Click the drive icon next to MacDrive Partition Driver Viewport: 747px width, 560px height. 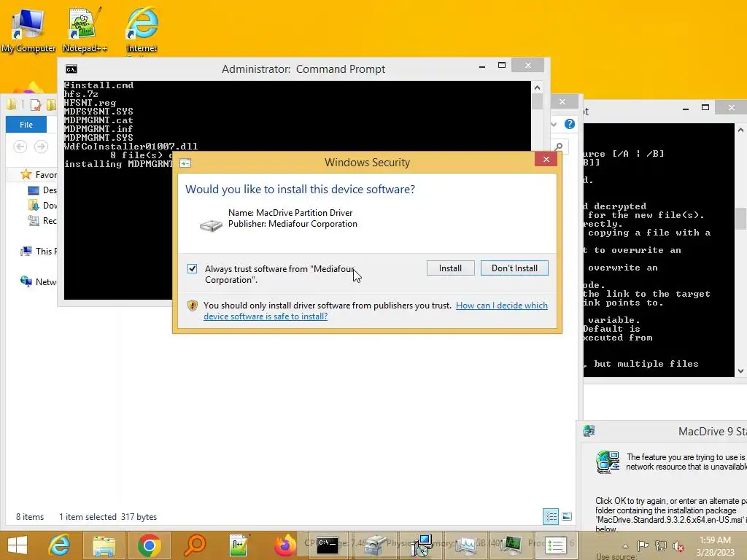pyautogui.click(x=211, y=225)
